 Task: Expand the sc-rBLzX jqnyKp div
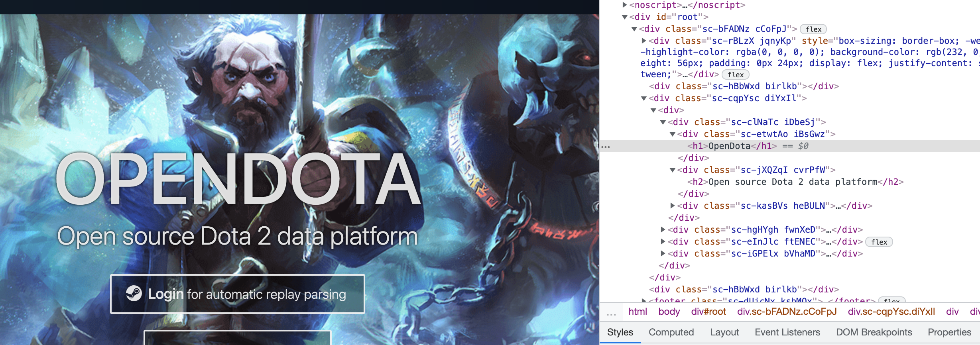click(x=644, y=41)
